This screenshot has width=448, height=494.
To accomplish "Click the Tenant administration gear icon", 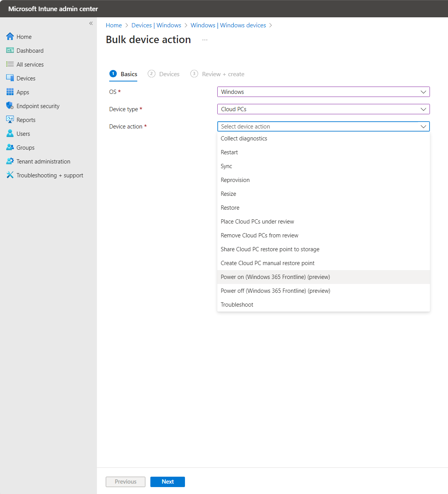I will tap(10, 161).
